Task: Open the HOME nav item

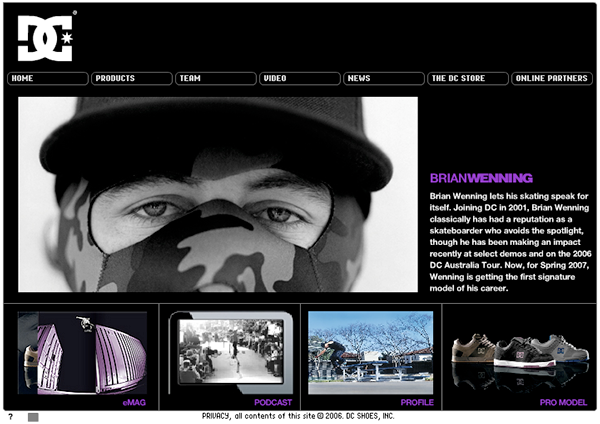Action: pyautogui.click(x=48, y=78)
